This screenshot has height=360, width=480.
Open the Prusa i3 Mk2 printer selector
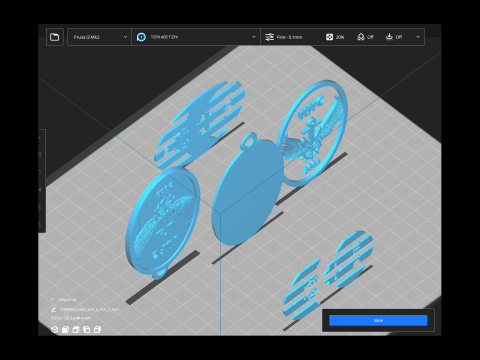99,37
